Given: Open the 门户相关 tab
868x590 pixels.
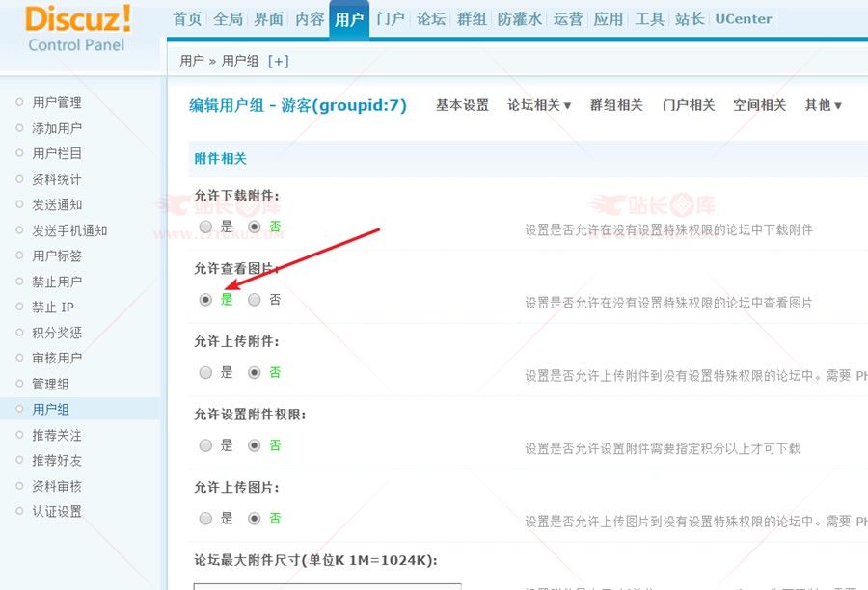Looking at the screenshot, I should click(688, 105).
